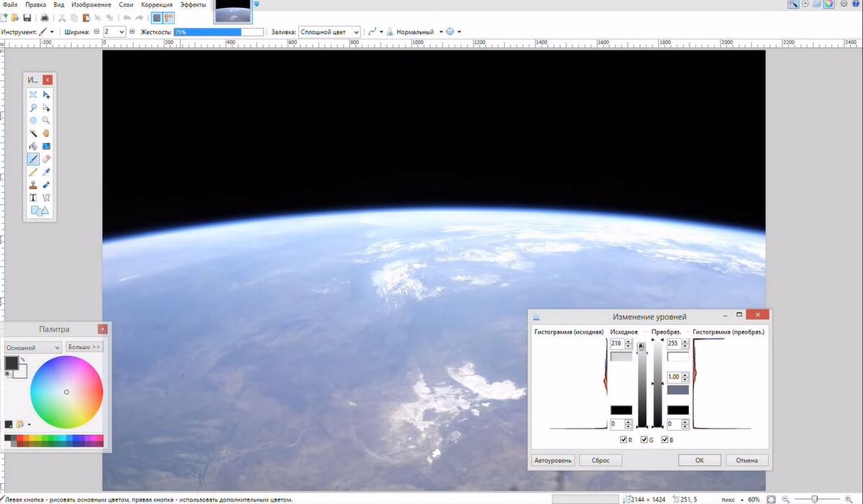The image size is (863, 504).
Task: Confirm levels with the OK button
Action: click(x=699, y=460)
